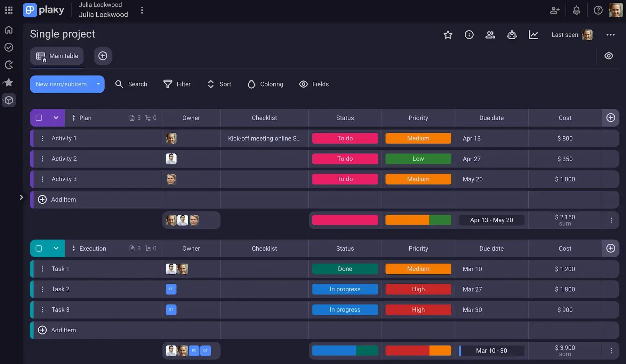Click the apps grid icon top-left
Screen dimensions: 626x364
coord(9,10)
